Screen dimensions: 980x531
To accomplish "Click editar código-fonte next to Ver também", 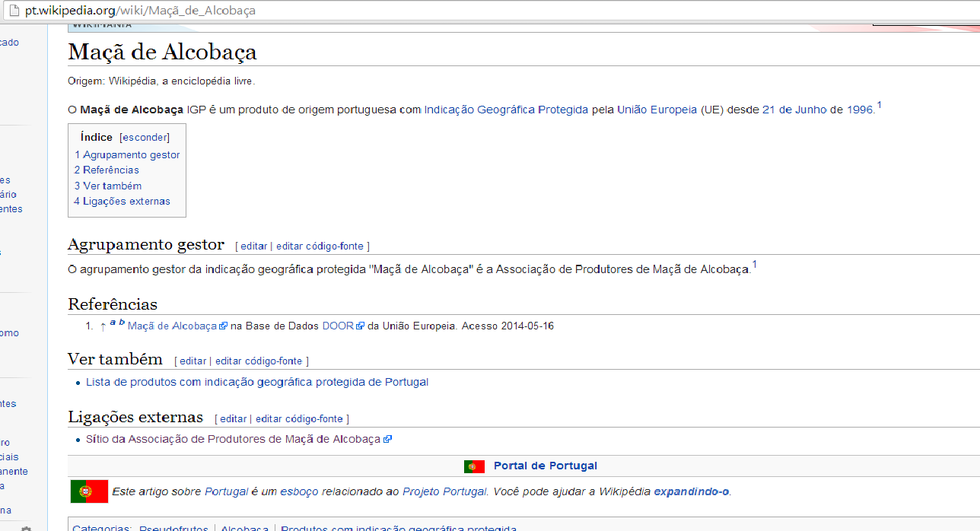I will [259, 361].
